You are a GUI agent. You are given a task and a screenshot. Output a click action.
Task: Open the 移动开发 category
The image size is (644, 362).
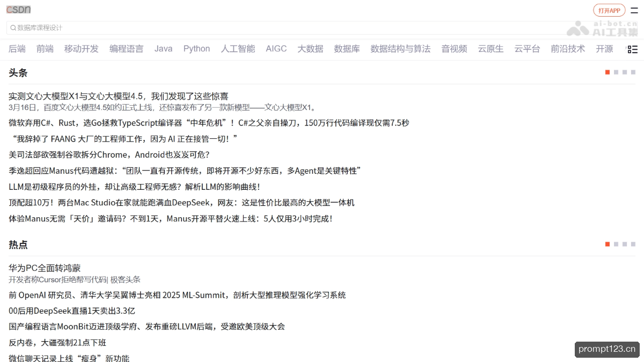click(82, 49)
